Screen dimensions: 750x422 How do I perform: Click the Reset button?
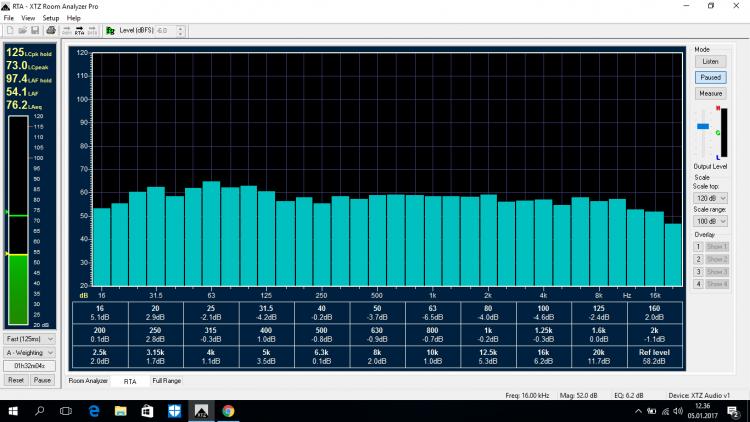[16, 380]
